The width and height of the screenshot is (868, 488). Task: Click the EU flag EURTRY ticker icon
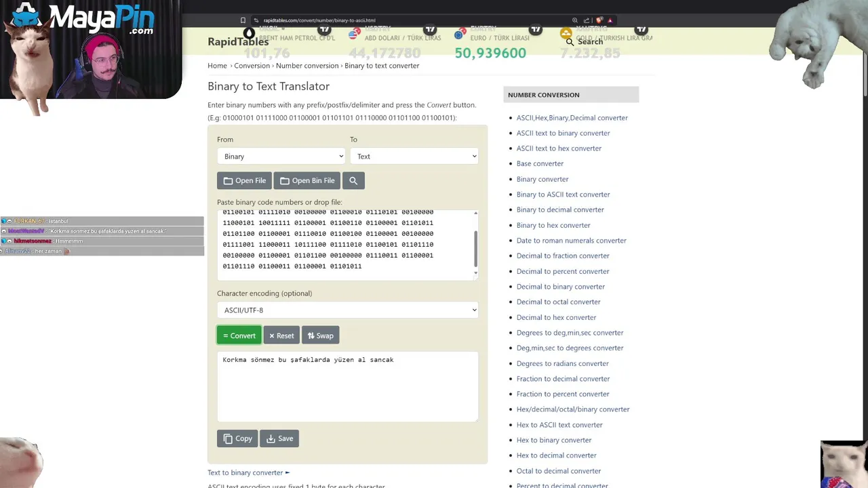(460, 34)
